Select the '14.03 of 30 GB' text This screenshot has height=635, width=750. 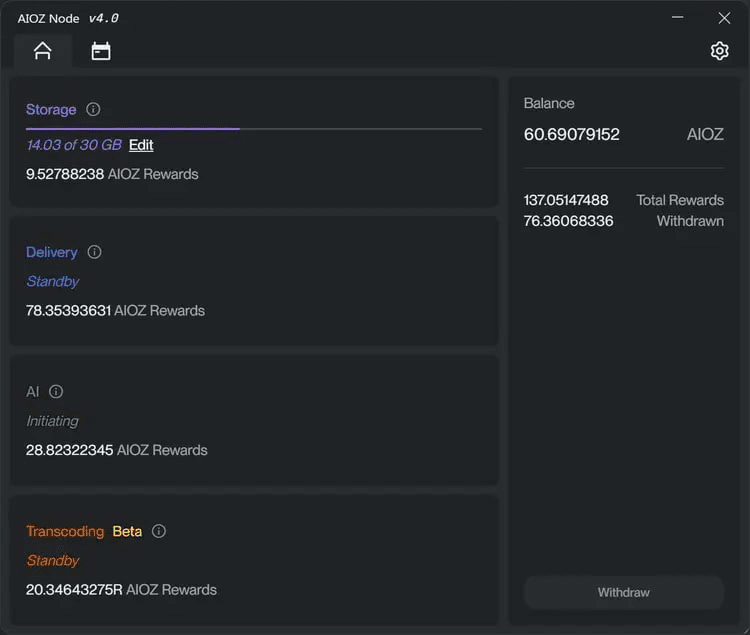74,145
